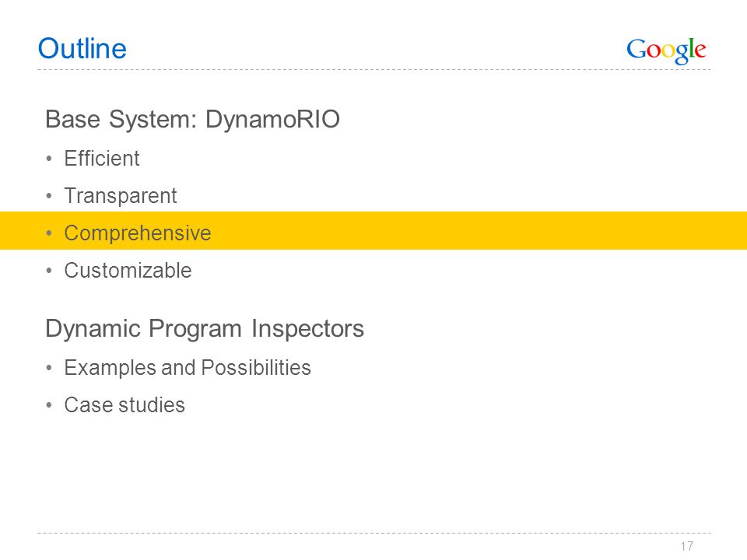Click the yellow highlight bar's right side
The height and width of the screenshot is (560, 747).
[x=619, y=230]
